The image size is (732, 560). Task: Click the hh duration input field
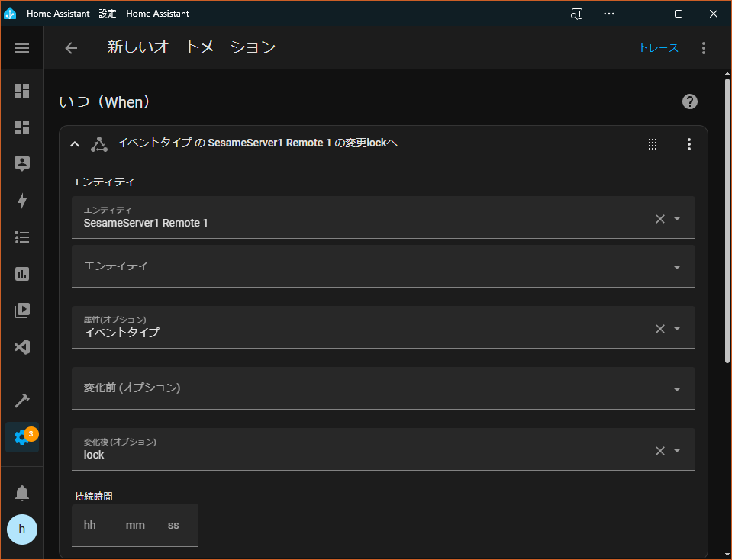click(x=89, y=526)
